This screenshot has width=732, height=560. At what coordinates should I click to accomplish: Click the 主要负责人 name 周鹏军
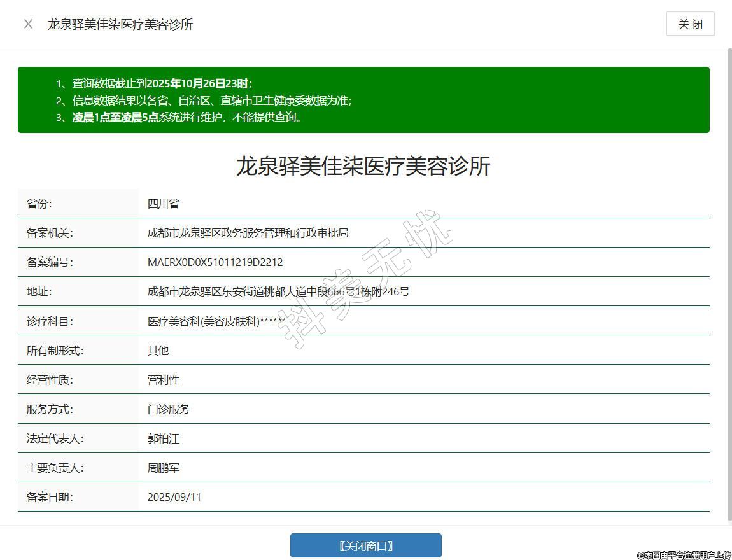point(164,468)
